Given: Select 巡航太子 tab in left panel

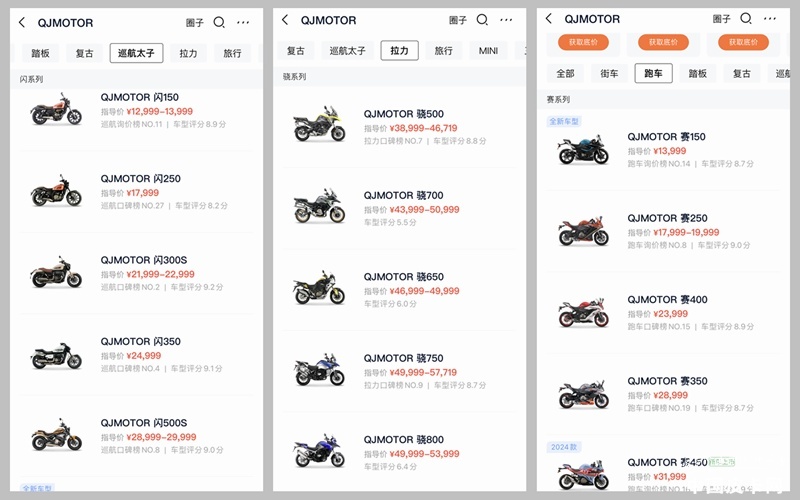Looking at the screenshot, I should tap(136, 53).
